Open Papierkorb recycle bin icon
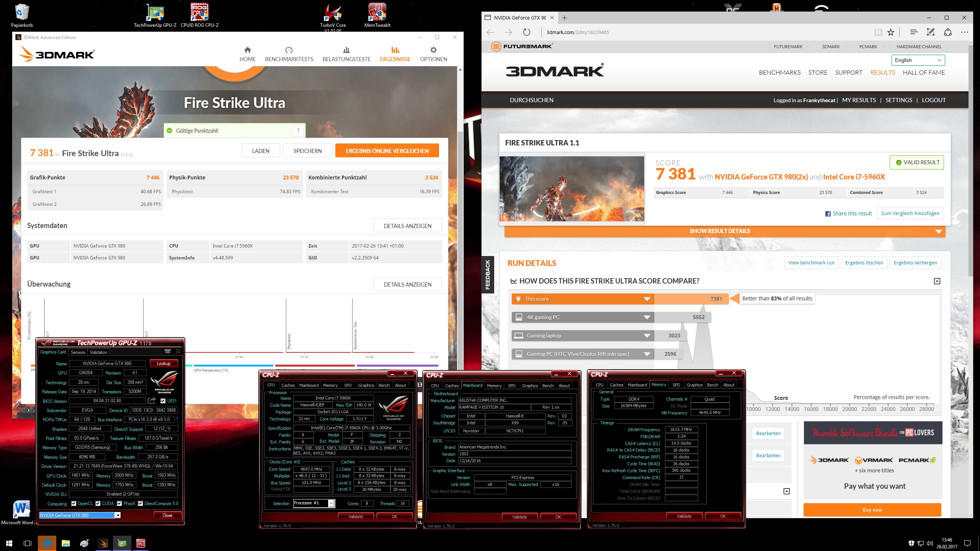Image resolution: width=980 pixels, height=551 pixels. coord(22,15)
